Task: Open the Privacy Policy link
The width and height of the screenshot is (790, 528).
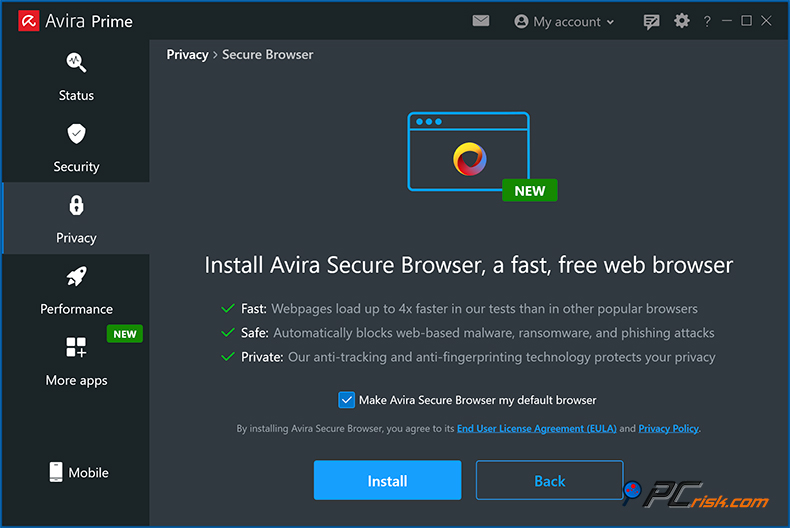Action: point(669,428)
